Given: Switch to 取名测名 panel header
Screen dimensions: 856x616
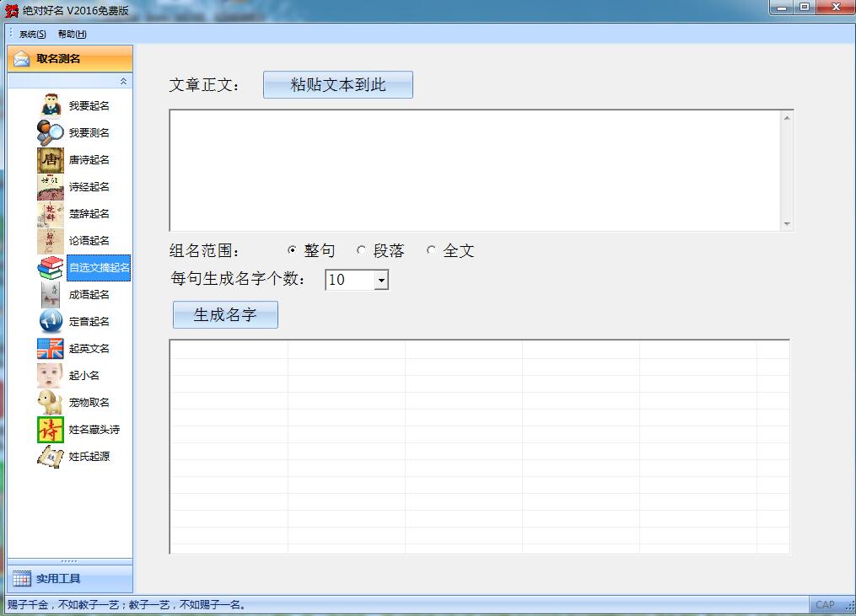Looking at the screenshot, I should [x=70, y=58].
